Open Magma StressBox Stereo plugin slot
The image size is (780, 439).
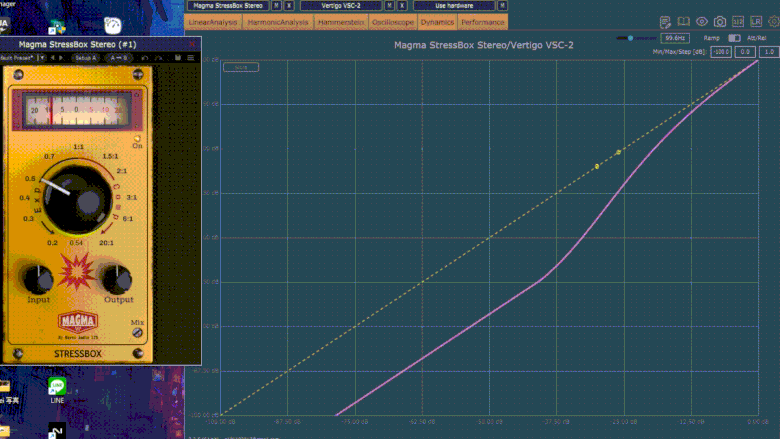228,6
